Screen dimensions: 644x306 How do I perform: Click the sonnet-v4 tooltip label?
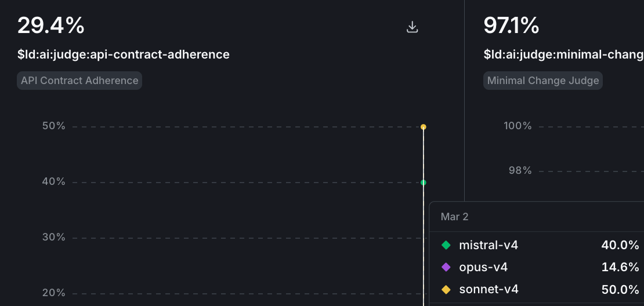coord(489,290)
